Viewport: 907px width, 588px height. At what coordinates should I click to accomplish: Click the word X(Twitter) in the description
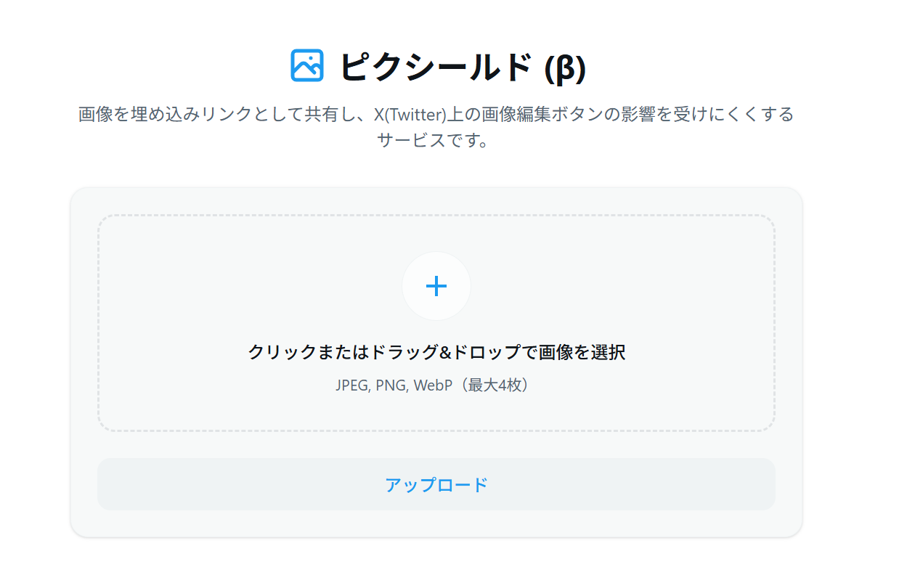coord(409,115)
